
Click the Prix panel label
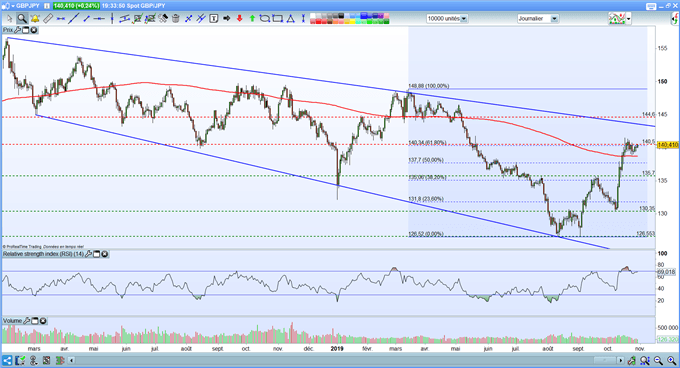click(x=8, y=30)
